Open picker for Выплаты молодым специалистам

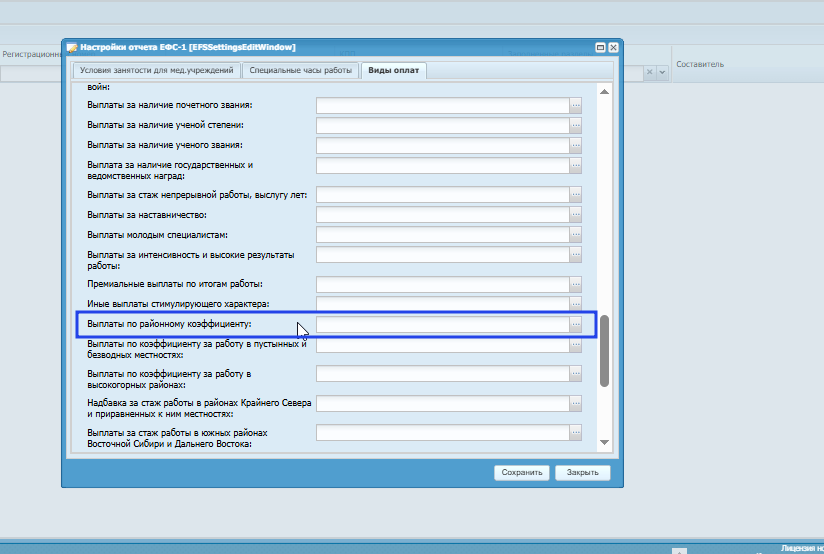576,234
